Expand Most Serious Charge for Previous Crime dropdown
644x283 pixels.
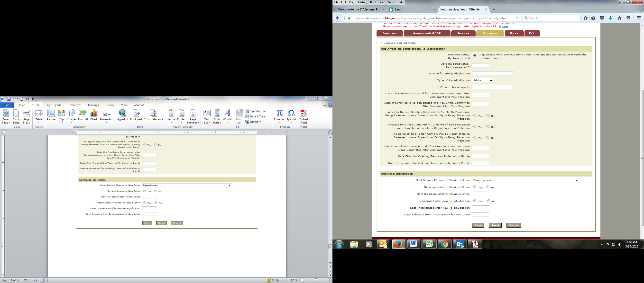pos(525,180)
